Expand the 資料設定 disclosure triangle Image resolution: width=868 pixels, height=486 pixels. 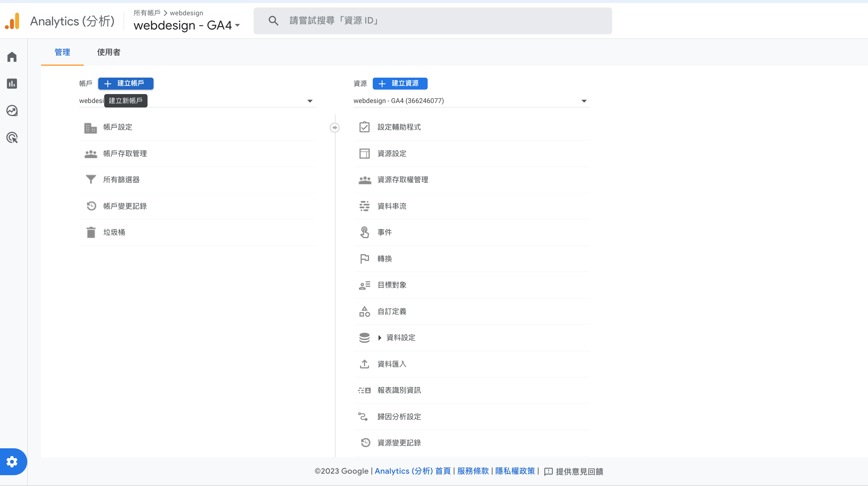coord(379,338)
